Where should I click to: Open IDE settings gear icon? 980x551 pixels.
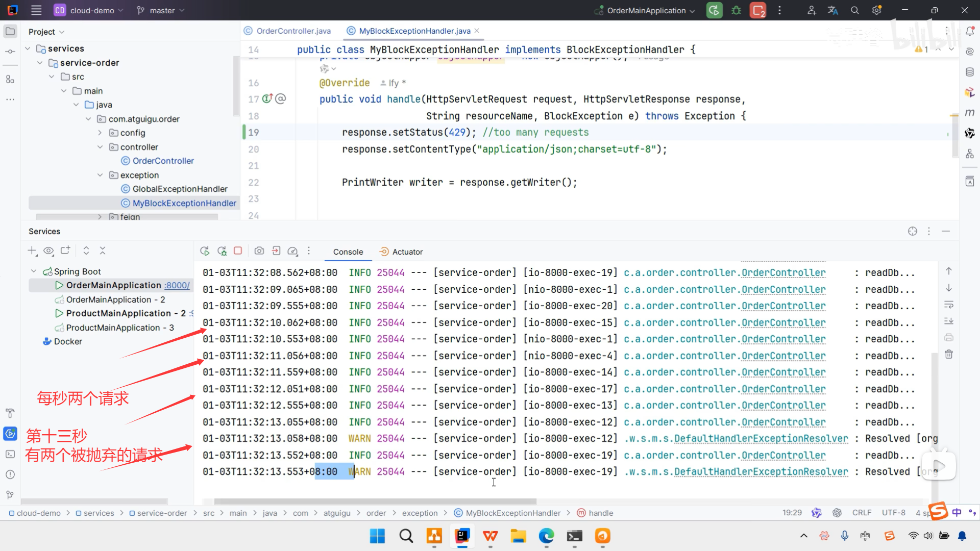point(877,10)
